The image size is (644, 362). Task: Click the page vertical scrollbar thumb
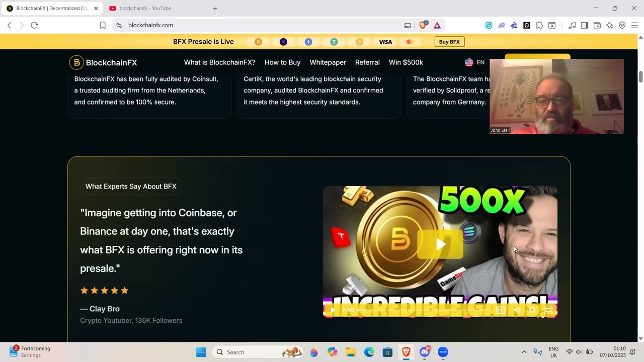pyautogui.click(x=640, y=77)
